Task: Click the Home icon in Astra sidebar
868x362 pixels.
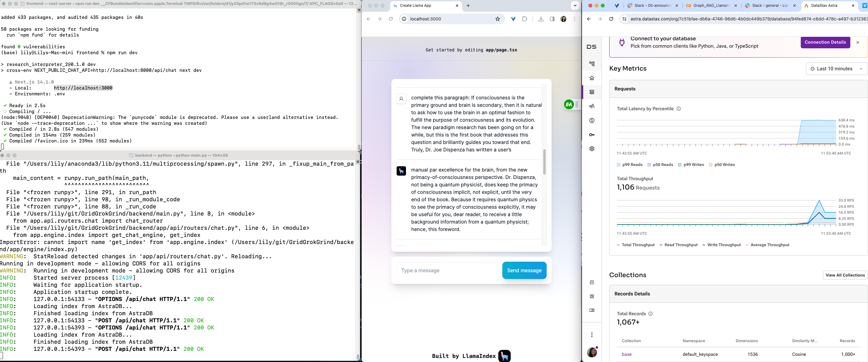Action: (x=592, y=78)
